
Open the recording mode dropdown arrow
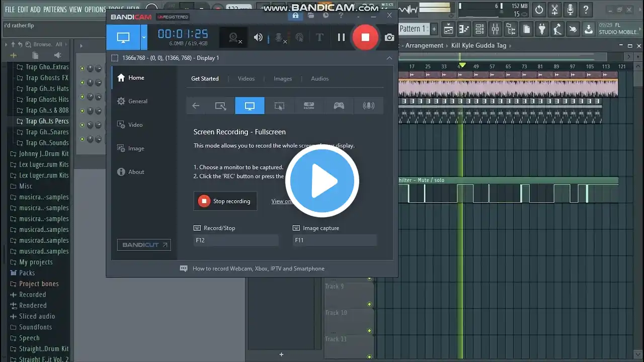click(x=144, y=37)
